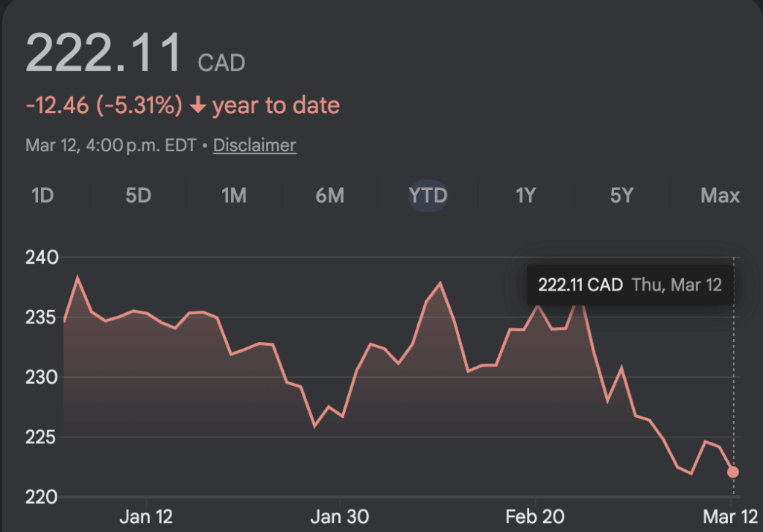Switch to the 1D time range
Viewport: 763px width, 532px height.
[x=42, y=196]
